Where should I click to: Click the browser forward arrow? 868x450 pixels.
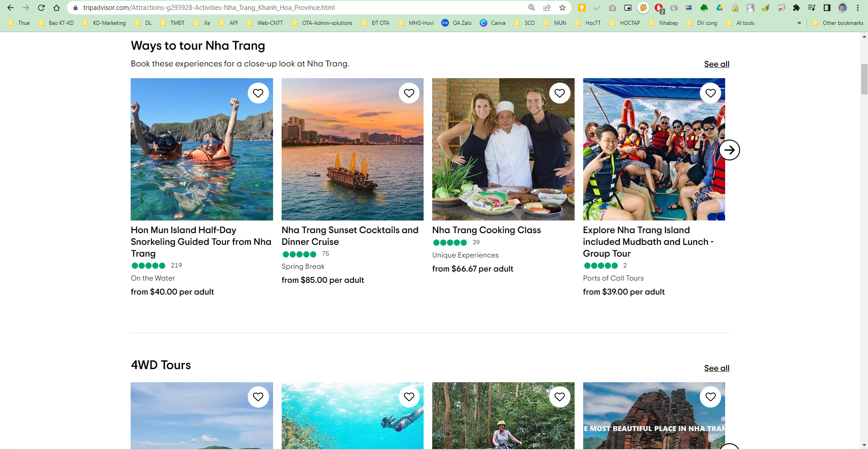tap(26, 8)
